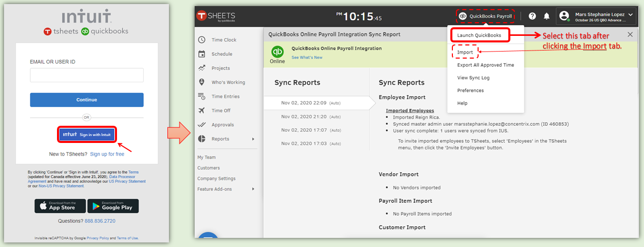Click the notifications bell icon
This screenshot has height=247, width=644.
547,16
